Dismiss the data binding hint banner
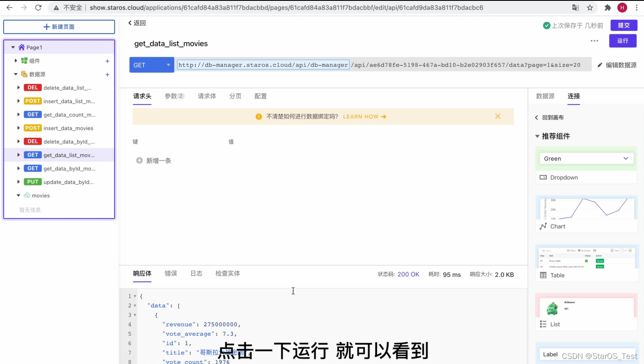Viewport: 644px width, 364px height. 498,116
